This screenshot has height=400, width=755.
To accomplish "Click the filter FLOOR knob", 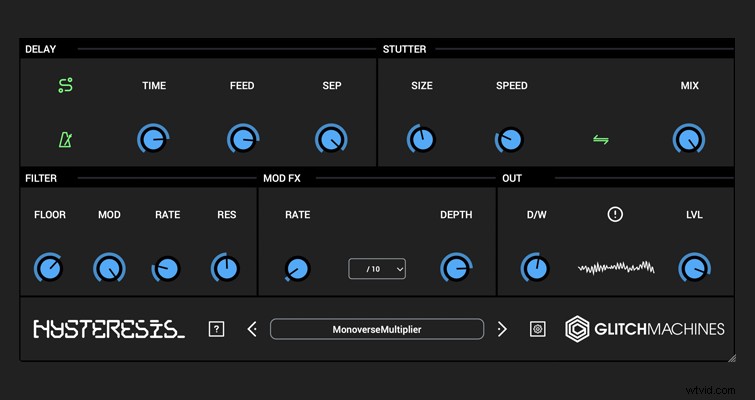I will pyautogui.click(x=49, y=268).
